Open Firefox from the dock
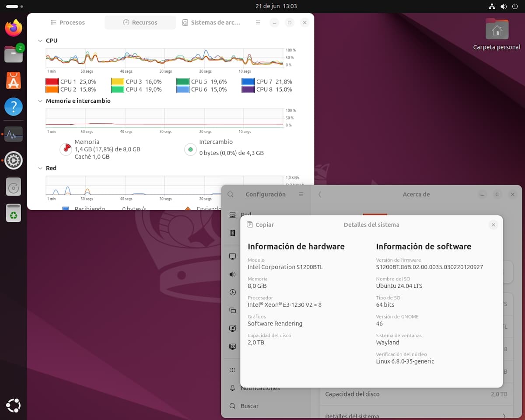The image size is (525, 420). coord(14,28)
